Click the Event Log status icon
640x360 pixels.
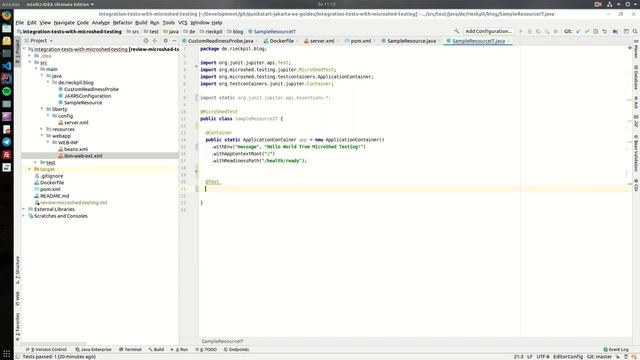click(605, 349)
